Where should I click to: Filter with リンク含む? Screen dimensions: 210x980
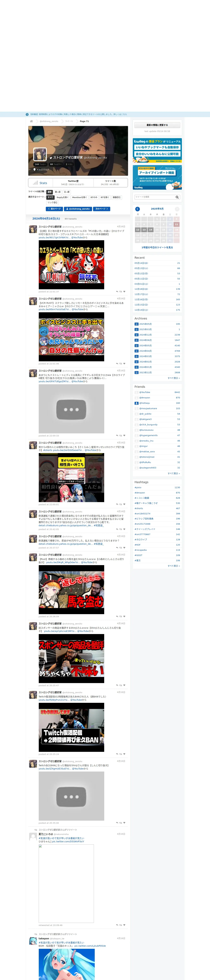click(x=53, y=203)
